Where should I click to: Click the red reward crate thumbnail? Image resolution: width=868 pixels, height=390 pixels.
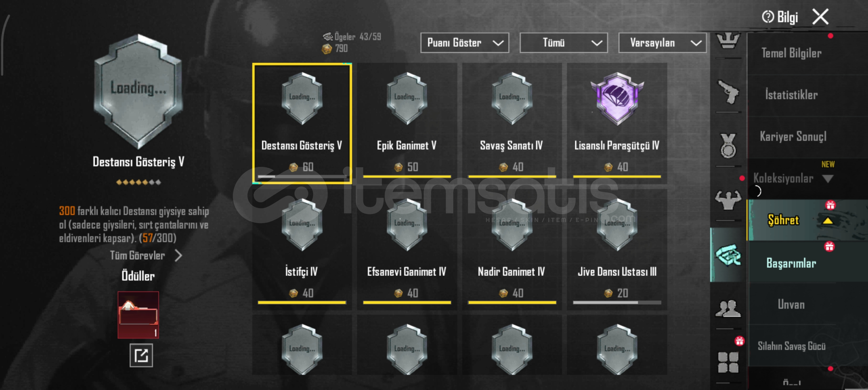coord(138,315)
